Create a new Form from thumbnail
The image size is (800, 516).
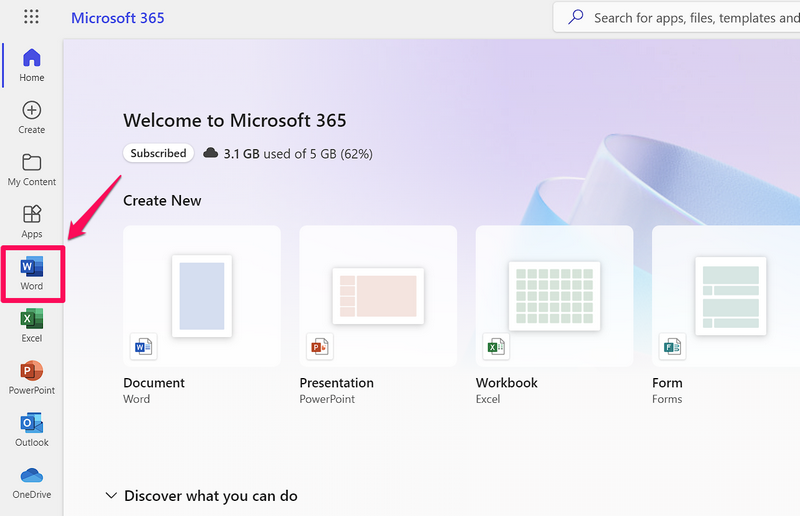point(725,294)
